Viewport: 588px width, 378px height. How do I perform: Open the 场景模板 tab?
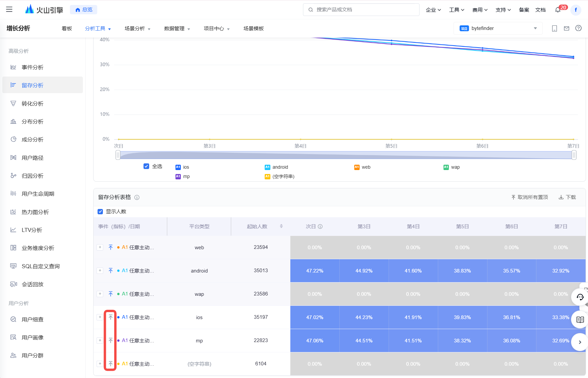point(253,29)
